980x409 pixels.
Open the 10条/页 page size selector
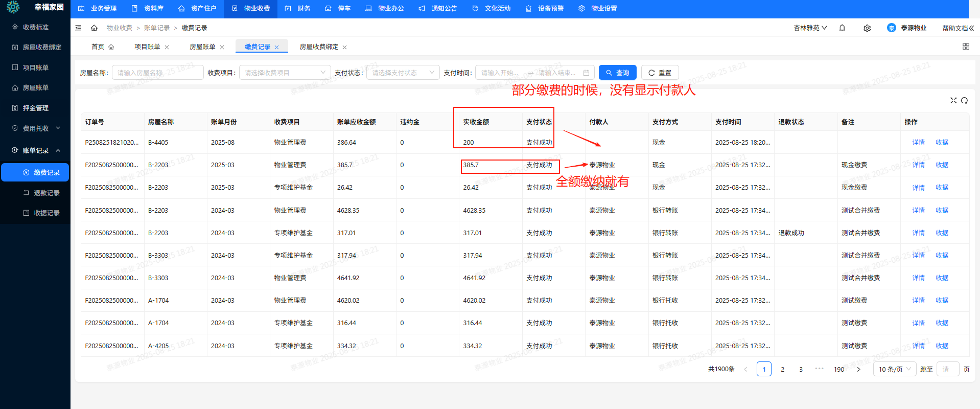[x=895, y=369]
